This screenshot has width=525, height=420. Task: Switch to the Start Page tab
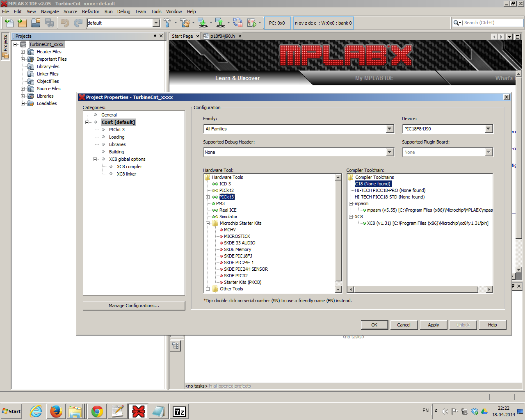(x=182, y=36)
